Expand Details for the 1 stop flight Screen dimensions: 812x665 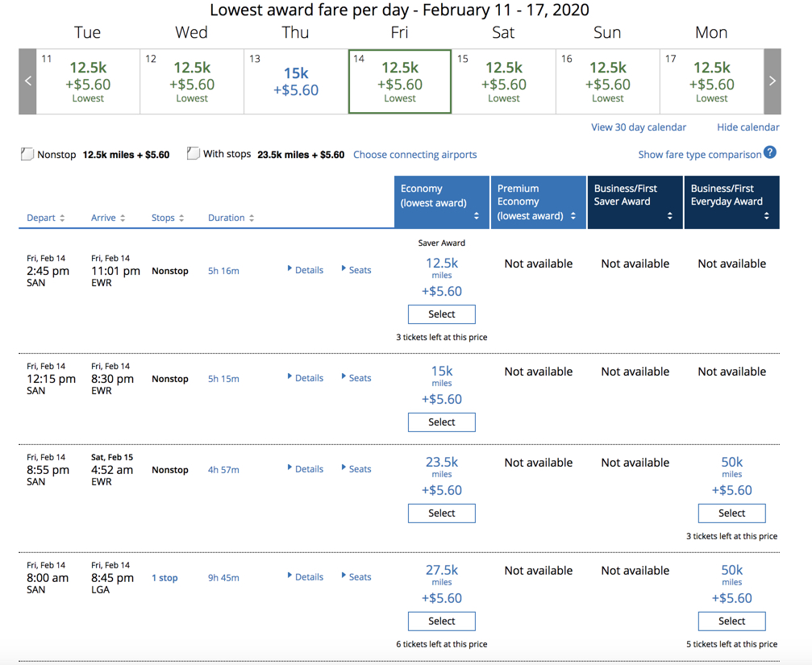coord(306,576)
